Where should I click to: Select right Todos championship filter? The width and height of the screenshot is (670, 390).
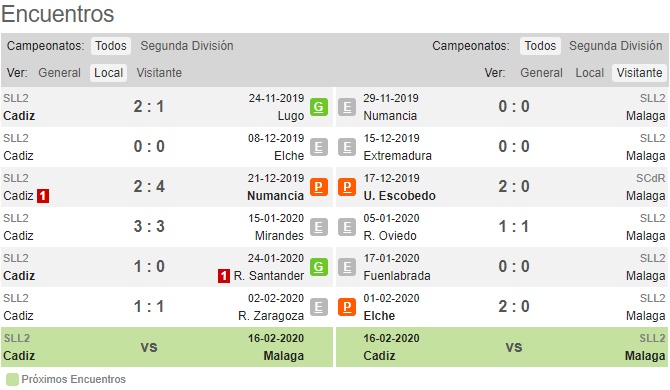tap(540, 46)
